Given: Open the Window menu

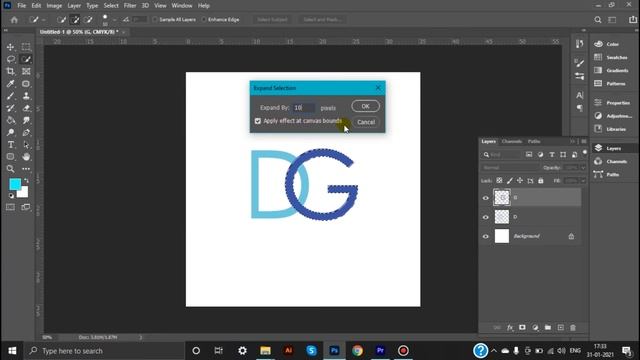Looking at the screenshot, I should point(182,6).
